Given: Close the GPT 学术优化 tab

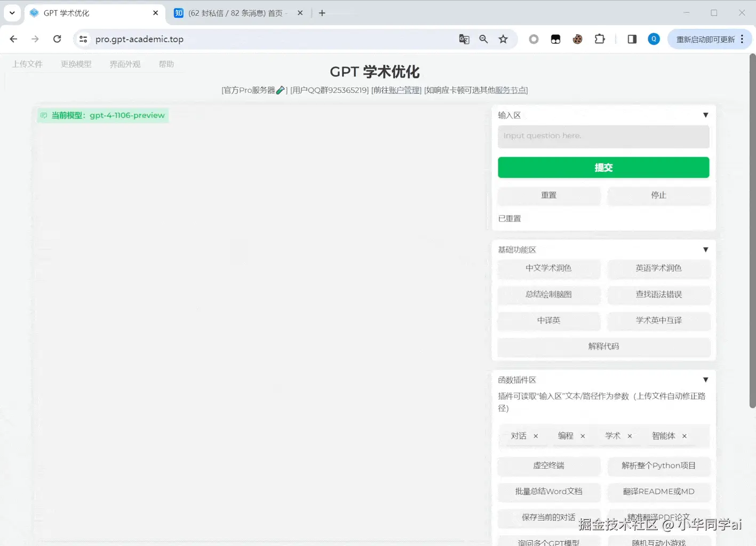Looking at the screenshot, I should pyautogui.click(x=155, y=13).
